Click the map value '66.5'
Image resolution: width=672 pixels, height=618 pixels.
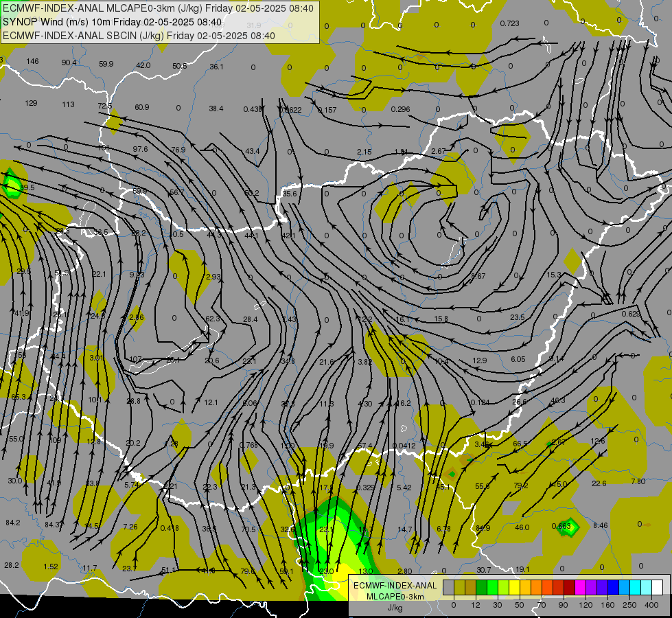point(520,444)
